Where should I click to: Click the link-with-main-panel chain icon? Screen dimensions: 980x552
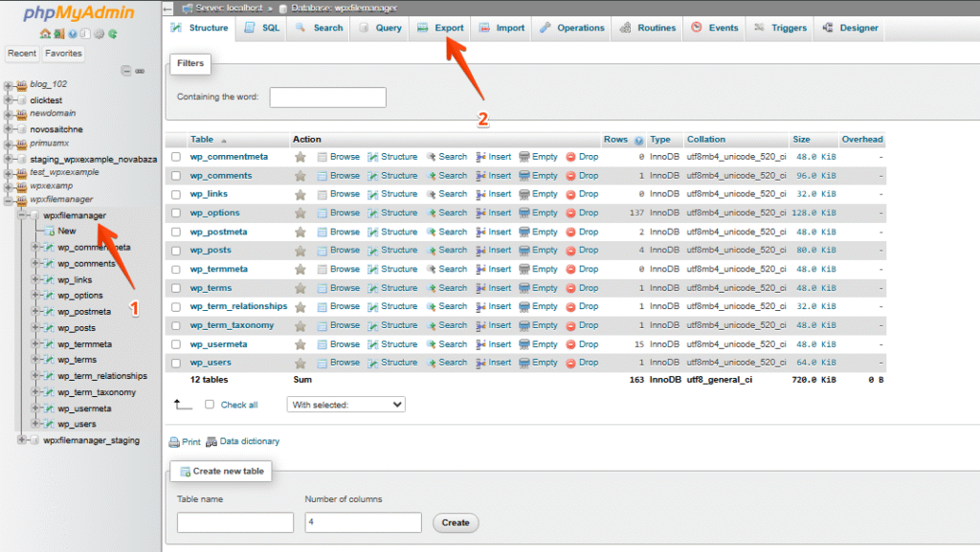pyautogui.click(x=140, y=71)
